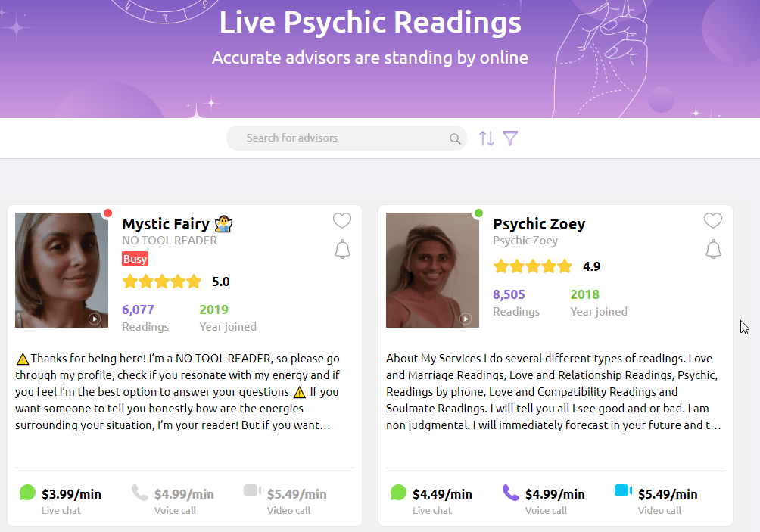The image size is (760, 532).
Task: Open the sort advisors arrows icon
Action: (487, 138)
